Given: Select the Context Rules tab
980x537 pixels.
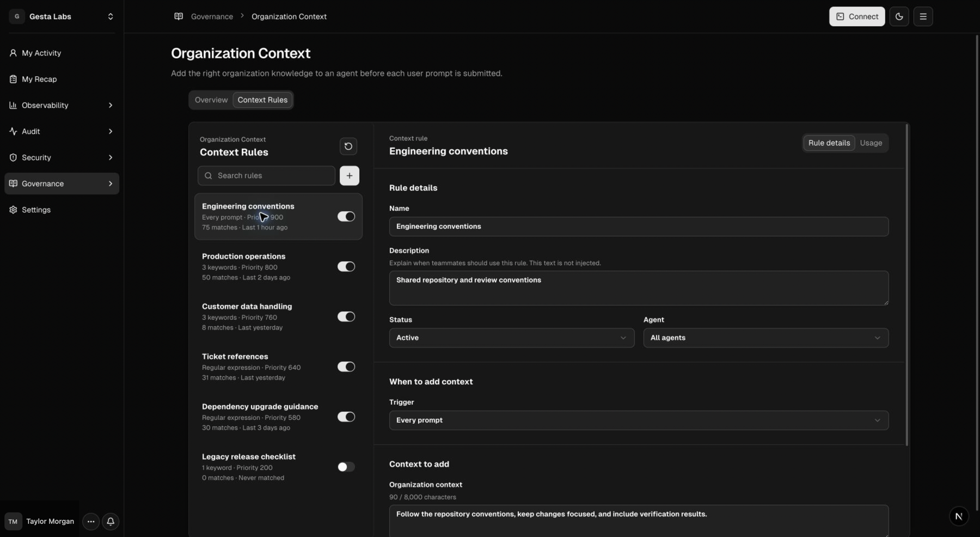Looking at the screenshot, I should pyautogui.click(x=262, y=100).
